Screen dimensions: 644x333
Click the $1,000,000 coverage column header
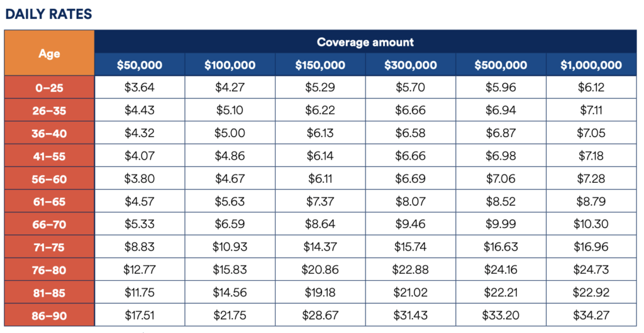coord(591,65)
